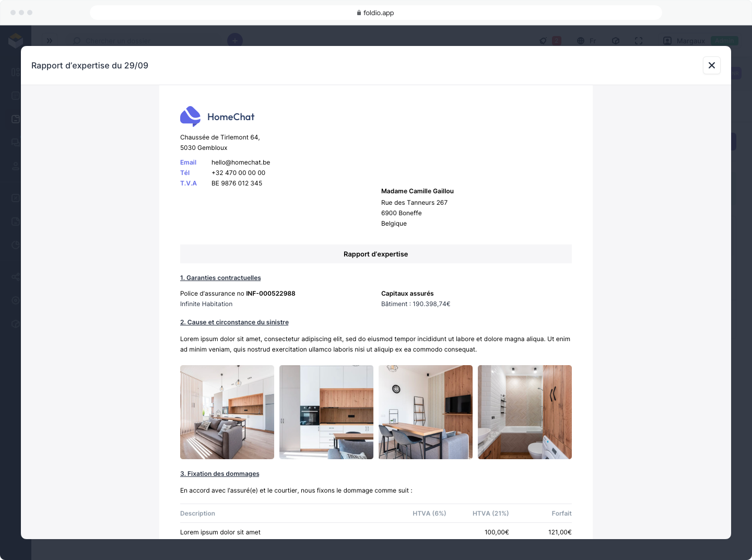Image resolution: width=752 pixels, height=560 pixels.
Task: Open the kitchen oven photo
Action: (x=326, y=412)
